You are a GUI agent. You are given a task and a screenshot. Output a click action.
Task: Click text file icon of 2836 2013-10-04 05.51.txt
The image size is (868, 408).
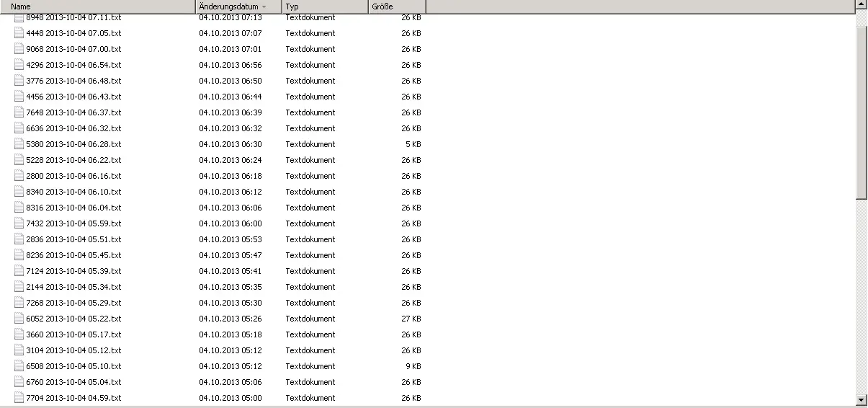click(19, 239)
